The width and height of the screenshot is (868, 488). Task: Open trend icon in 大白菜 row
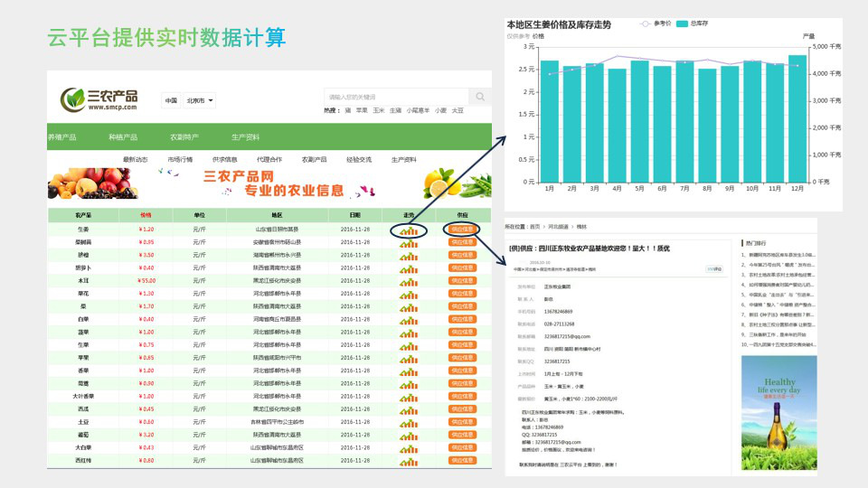409,447
